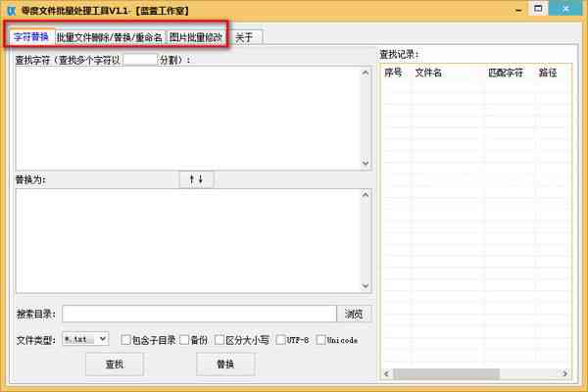
Task: Swap find and replace text with arrows button
Action: (197, 179)
